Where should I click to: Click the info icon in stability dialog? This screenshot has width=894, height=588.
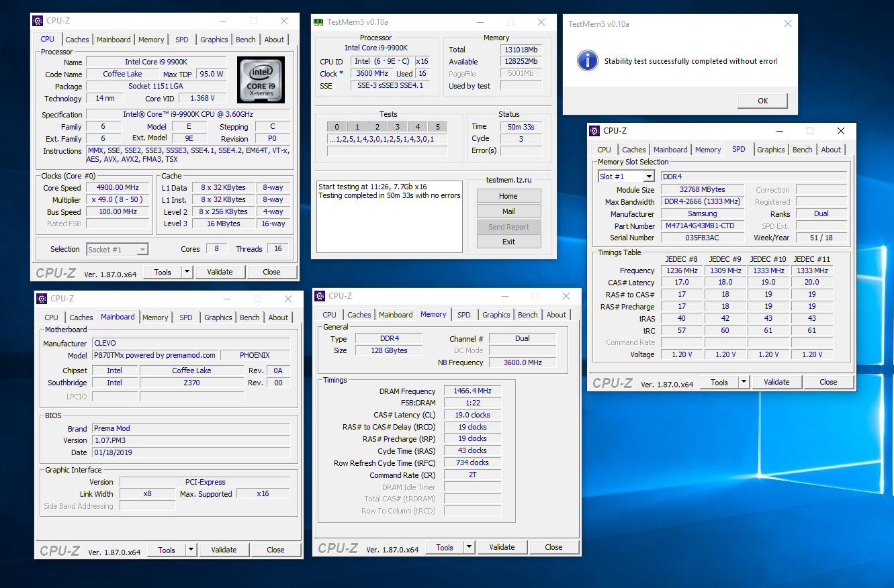coord(587,60)
